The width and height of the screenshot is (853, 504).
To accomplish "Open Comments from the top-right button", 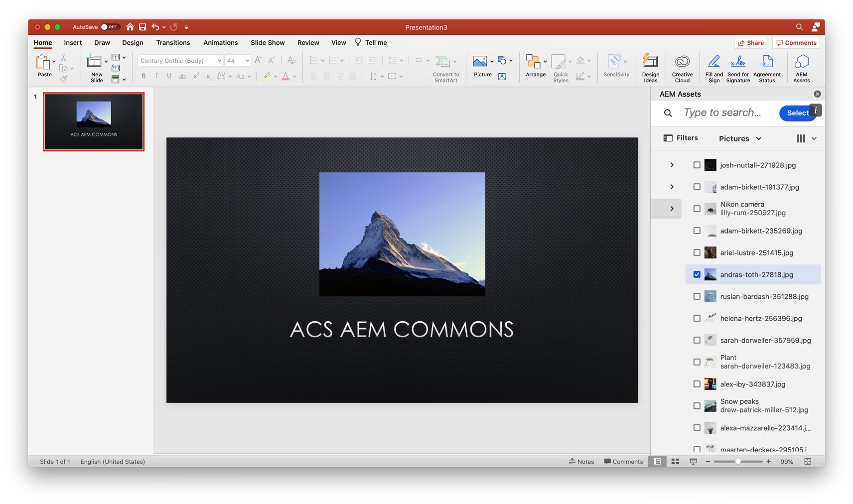I will coord(796,43).
